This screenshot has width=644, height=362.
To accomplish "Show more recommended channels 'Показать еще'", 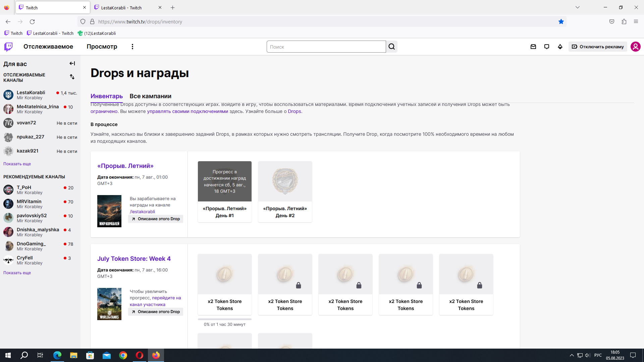I will (x=17, y=273).
